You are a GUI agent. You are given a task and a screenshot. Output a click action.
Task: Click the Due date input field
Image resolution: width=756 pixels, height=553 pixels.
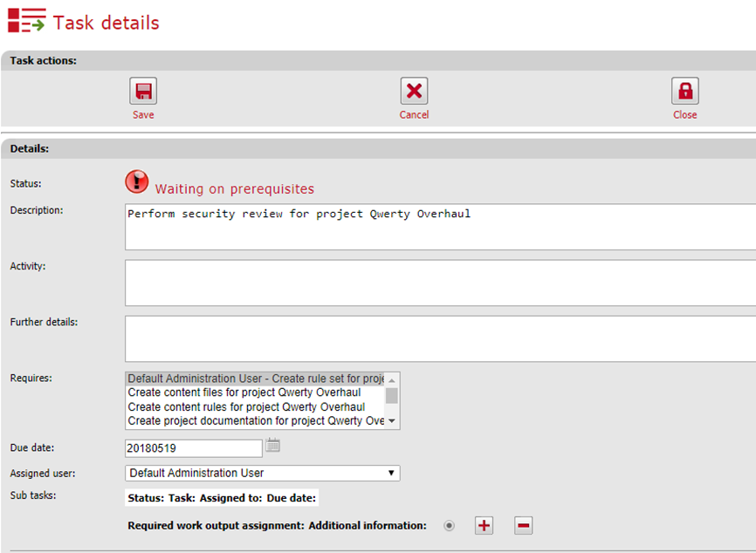click(x=194, y=447)
